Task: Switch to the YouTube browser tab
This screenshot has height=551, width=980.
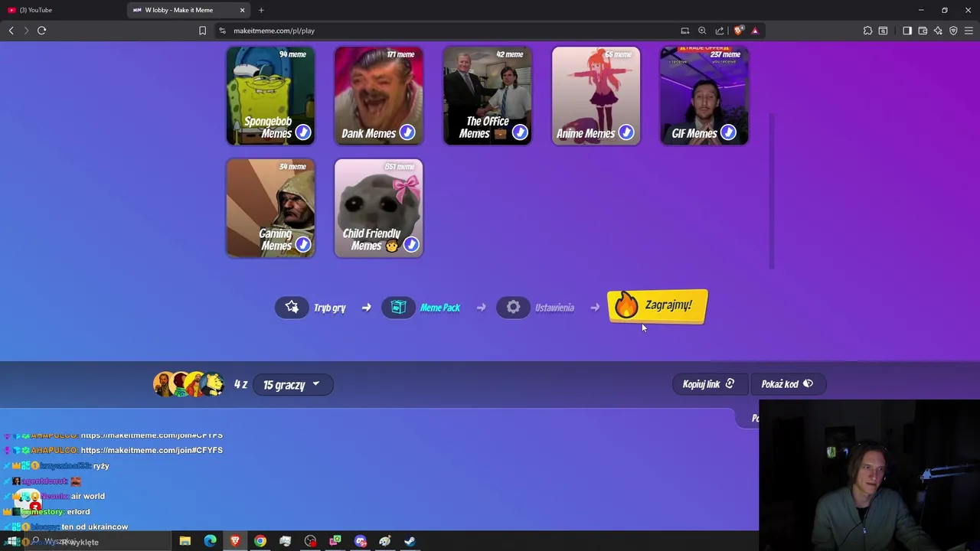Action: click(63, 10)
